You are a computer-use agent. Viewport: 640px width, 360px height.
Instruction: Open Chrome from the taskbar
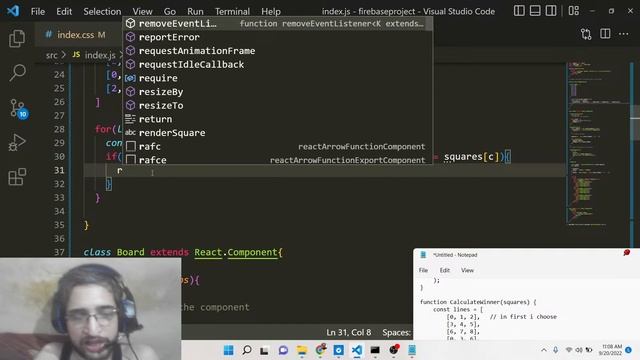[321, 350]
